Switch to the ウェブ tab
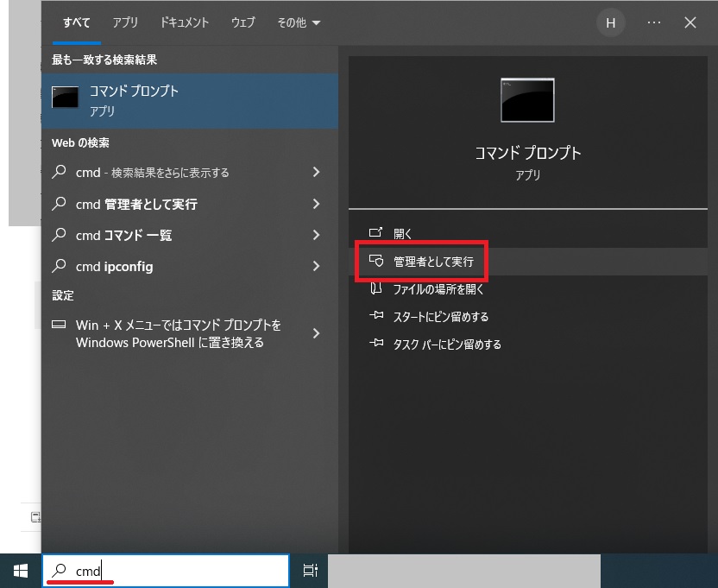 click(x=242, y=23)
